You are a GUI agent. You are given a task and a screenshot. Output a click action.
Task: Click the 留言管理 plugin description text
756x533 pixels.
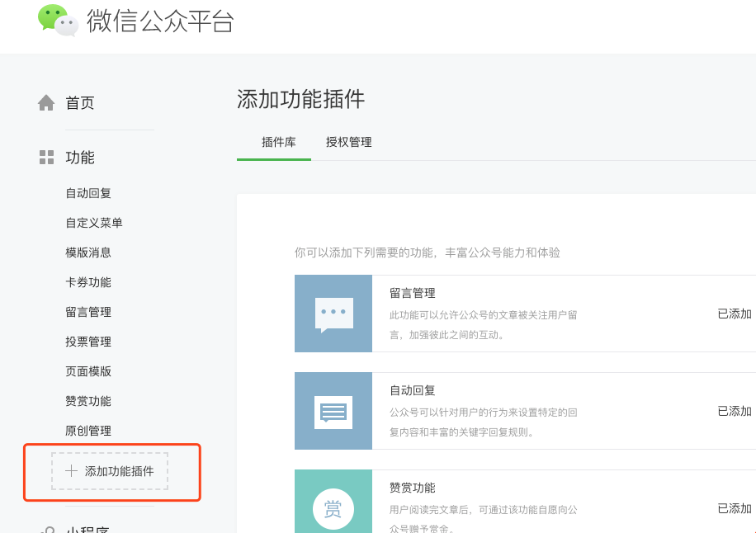point(483,325)
